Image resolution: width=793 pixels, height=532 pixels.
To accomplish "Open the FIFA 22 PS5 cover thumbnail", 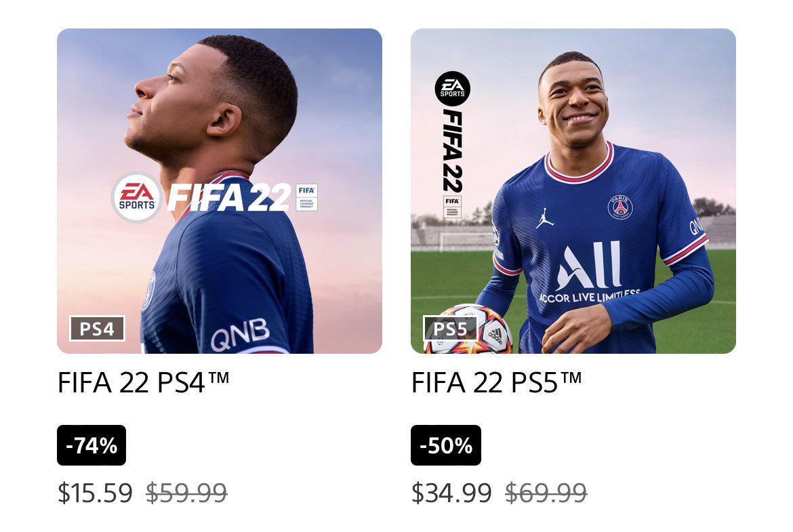I will pyautogui.click(x=573, y=191).
